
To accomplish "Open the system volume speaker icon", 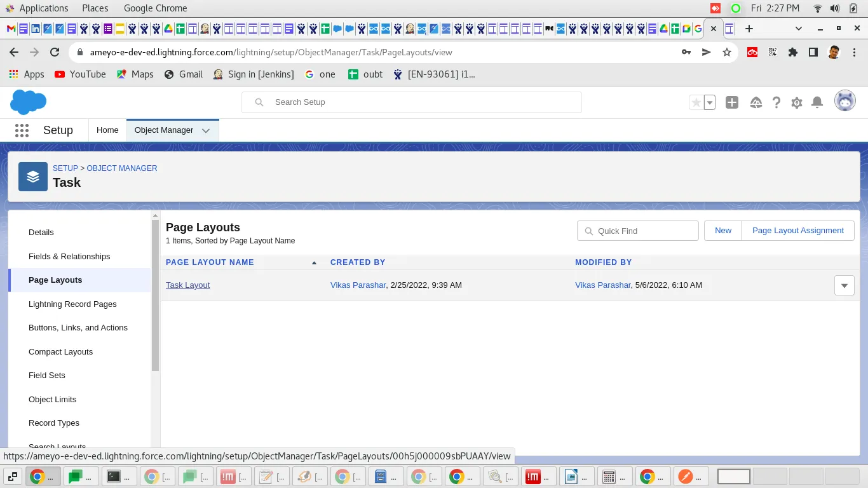I will [835, 8].
